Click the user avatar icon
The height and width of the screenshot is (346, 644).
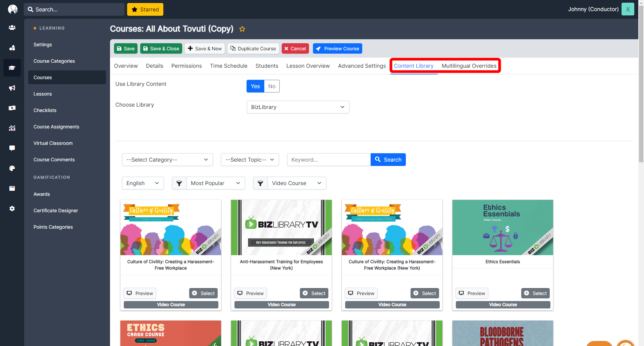628,9
